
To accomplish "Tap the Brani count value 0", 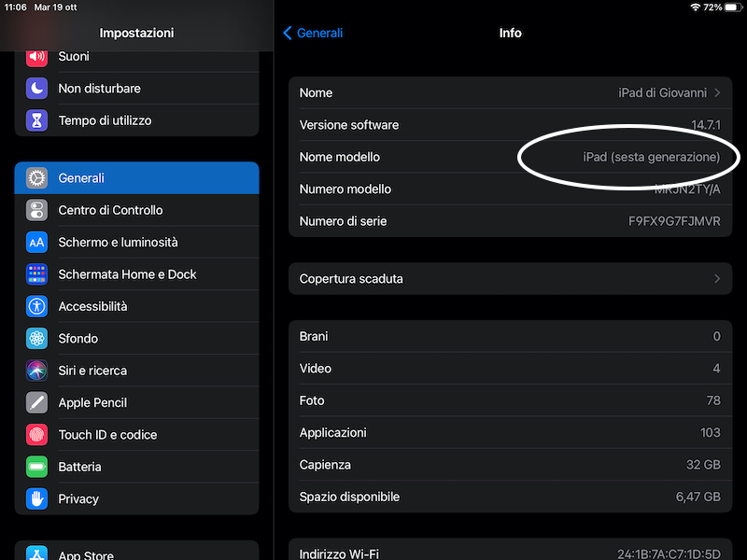I will click(716, 336).
